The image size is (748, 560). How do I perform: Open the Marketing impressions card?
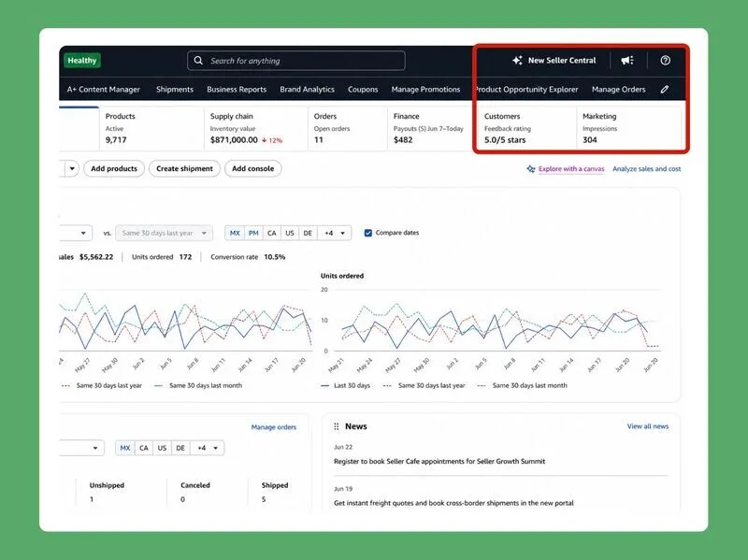click(629, 128)
